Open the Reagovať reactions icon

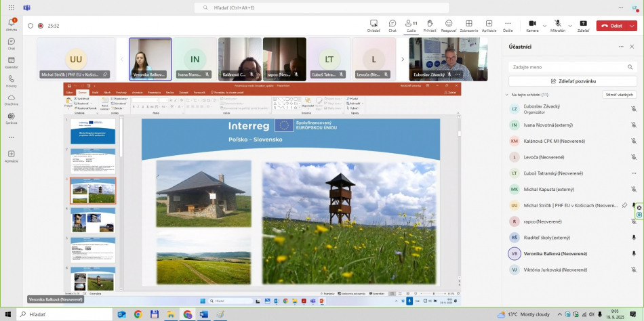pos(448,23)
